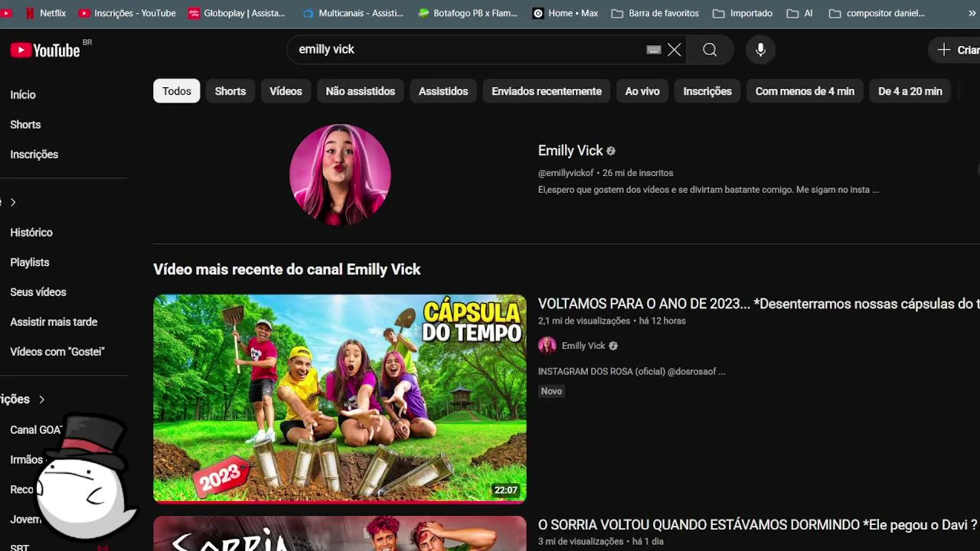Open the Barra de favoritos folder
The image size is (980, 551).
(x=655, y=13)
